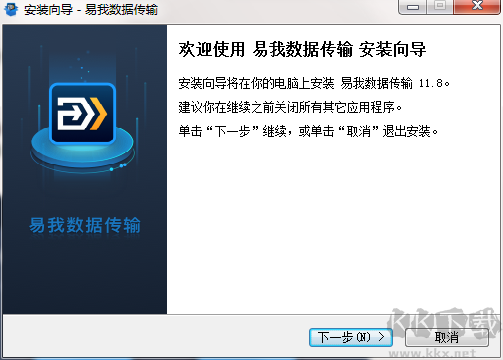The height and width of the screenshot is (360, 503).
Task: Click the installer icon in the title bar
Action: tap(11, 9)
